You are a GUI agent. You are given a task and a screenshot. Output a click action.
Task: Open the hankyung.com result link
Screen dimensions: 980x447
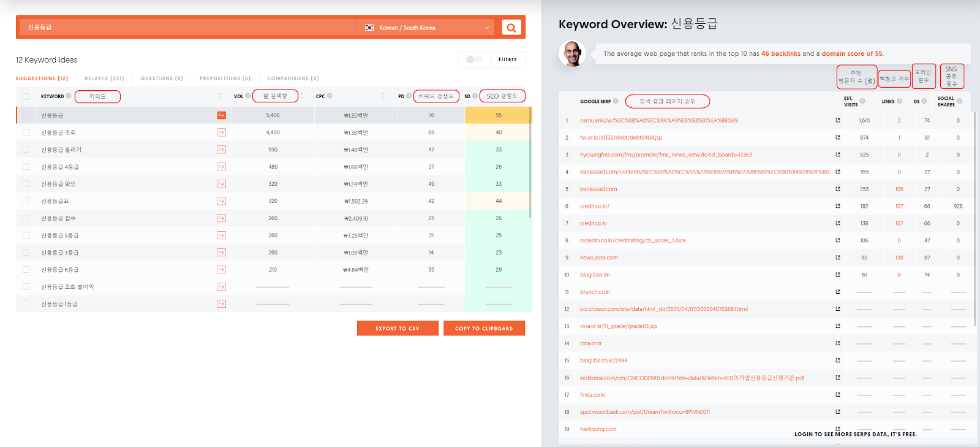tap(598, 429)
